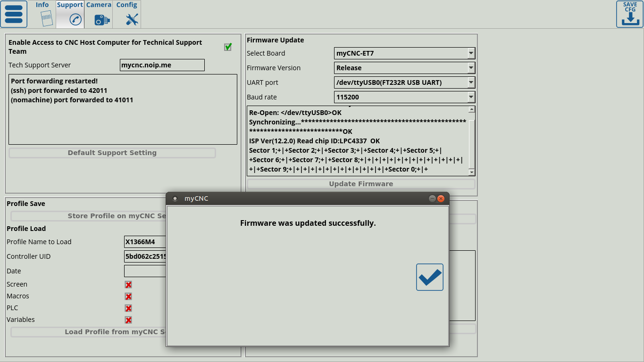
Task: Toggle the Macros profile checkbox
Action: [128, 296]
